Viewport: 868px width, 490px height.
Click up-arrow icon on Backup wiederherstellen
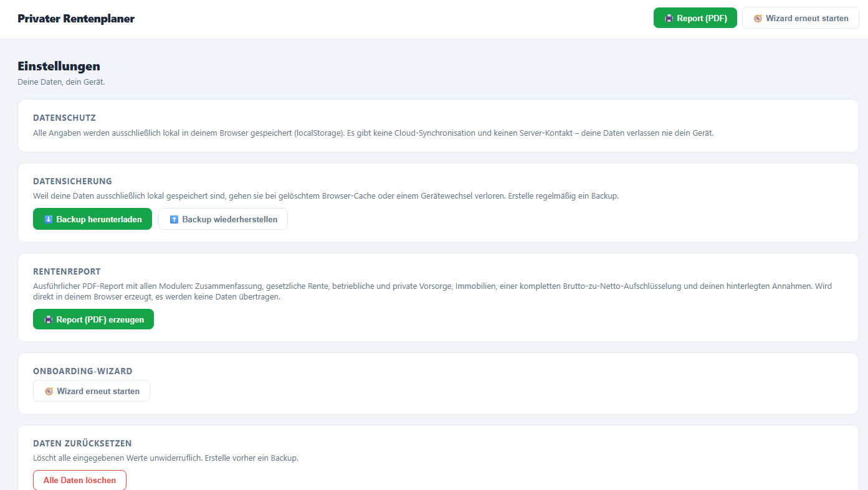[174, 219]
